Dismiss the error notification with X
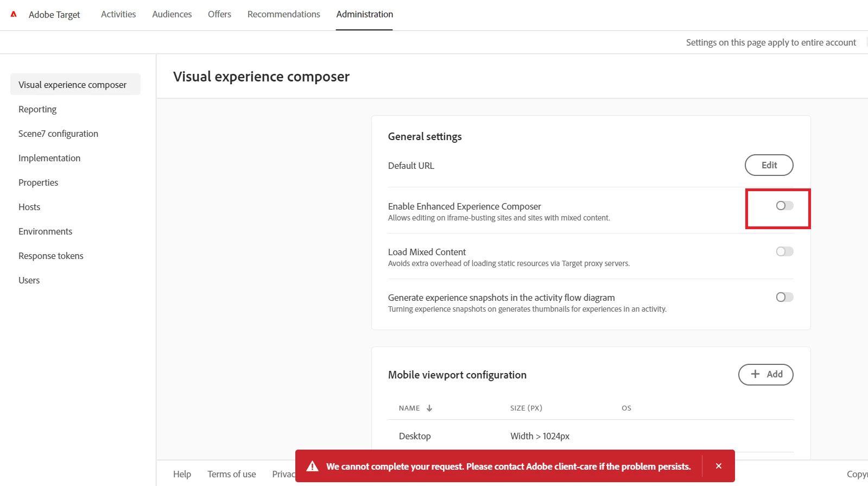 click(x=718, y=466)
